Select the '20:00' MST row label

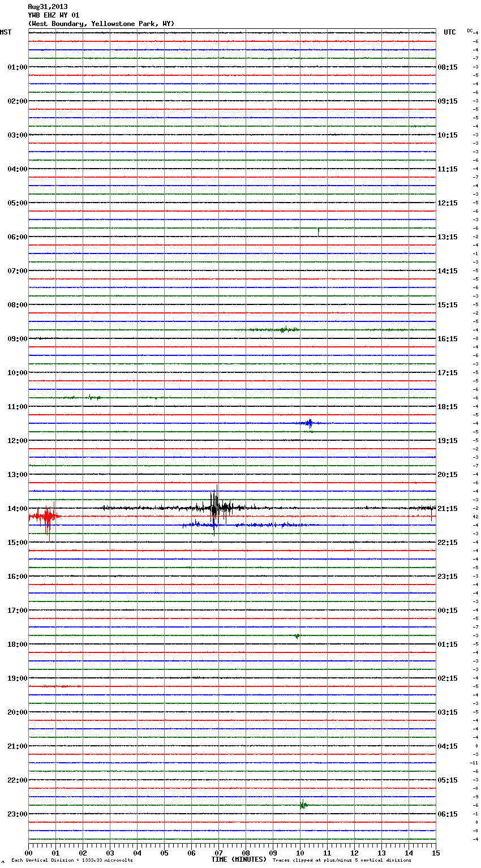click(18, 712)
